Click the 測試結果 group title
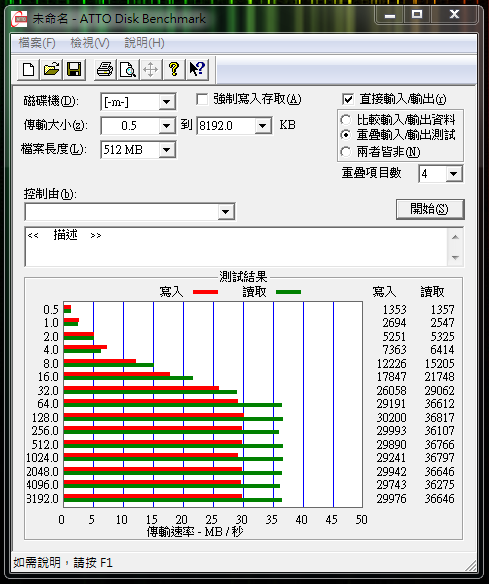 [x=243, y=277]
